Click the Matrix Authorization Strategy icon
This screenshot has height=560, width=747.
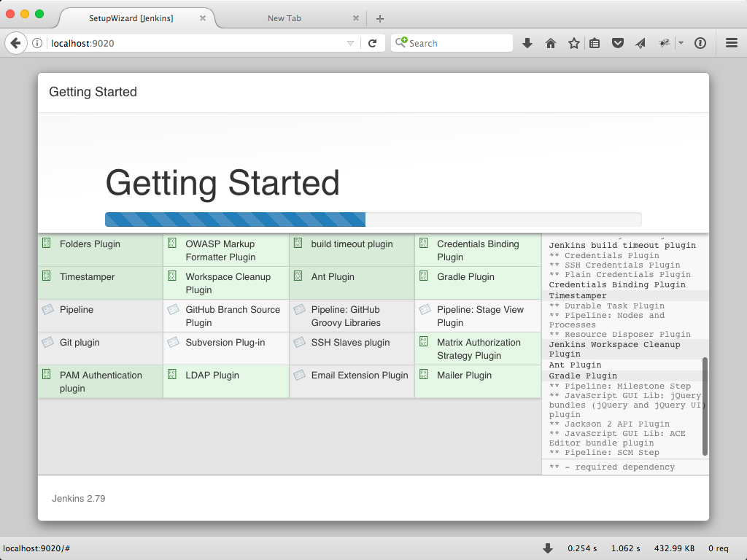(x=424, y=341)
